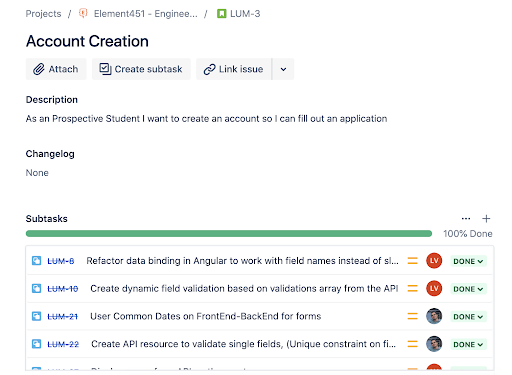Click the Attach button

(56, 69)
